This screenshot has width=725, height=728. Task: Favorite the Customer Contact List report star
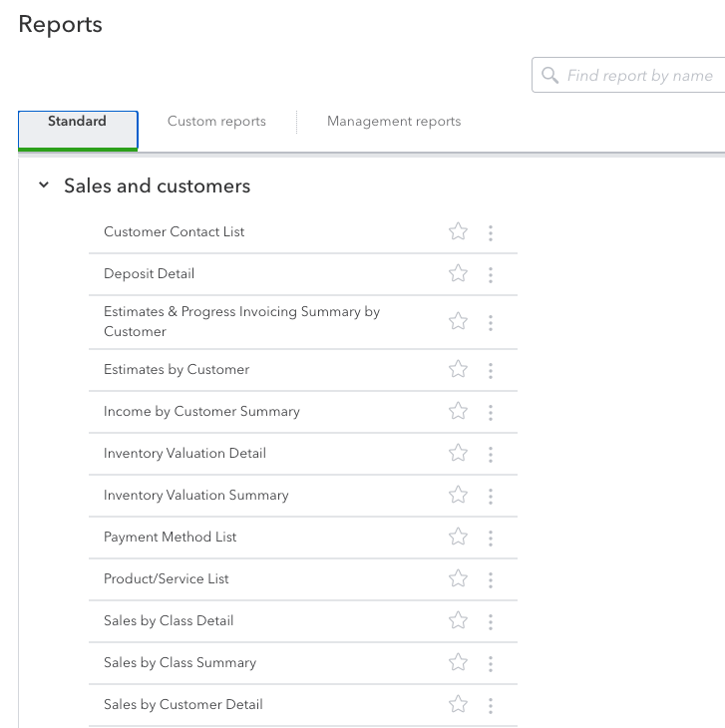[x=458, y=231]
